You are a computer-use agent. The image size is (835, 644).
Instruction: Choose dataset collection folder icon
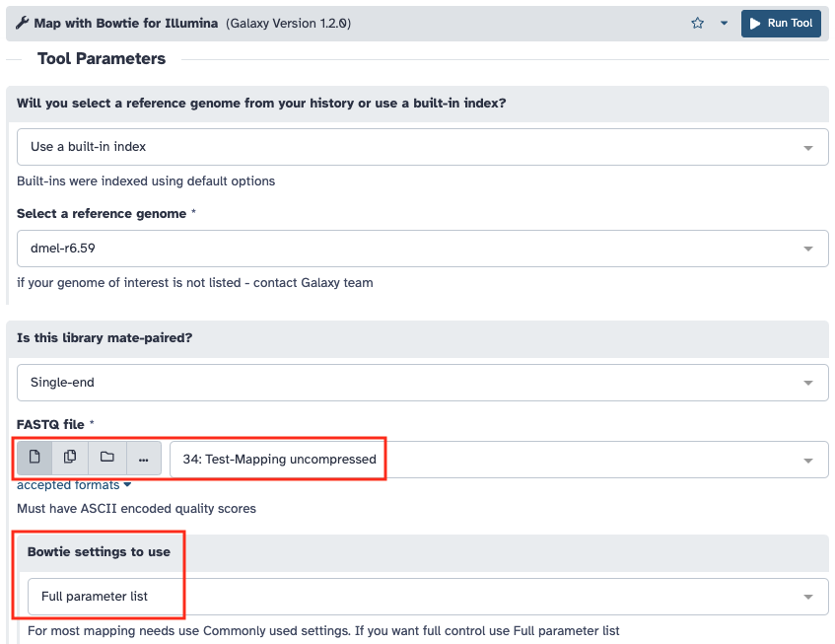point(106,458)
